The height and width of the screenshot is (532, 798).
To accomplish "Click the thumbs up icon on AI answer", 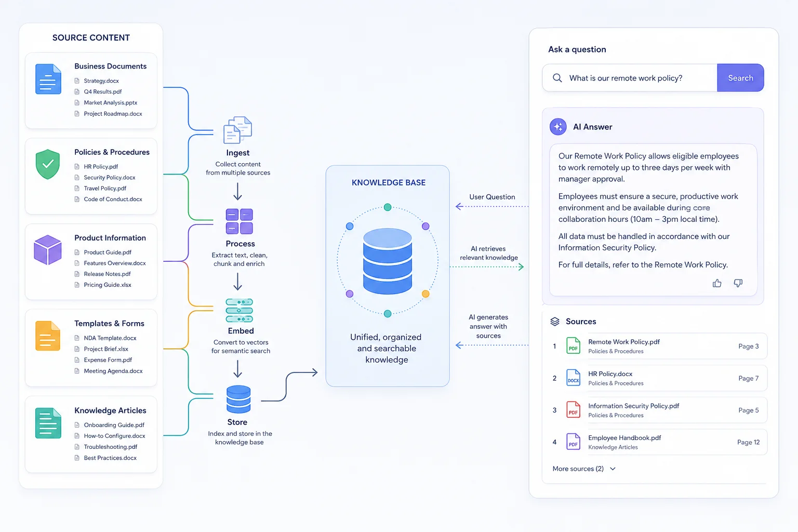I will [717, 283].
